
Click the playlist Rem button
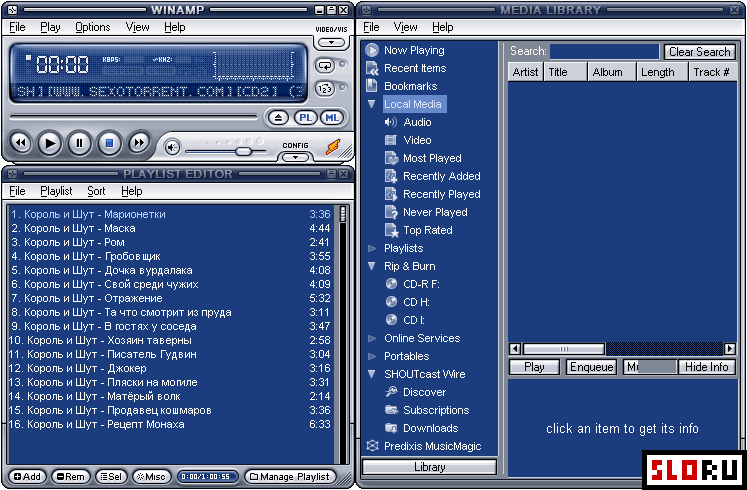71,477
